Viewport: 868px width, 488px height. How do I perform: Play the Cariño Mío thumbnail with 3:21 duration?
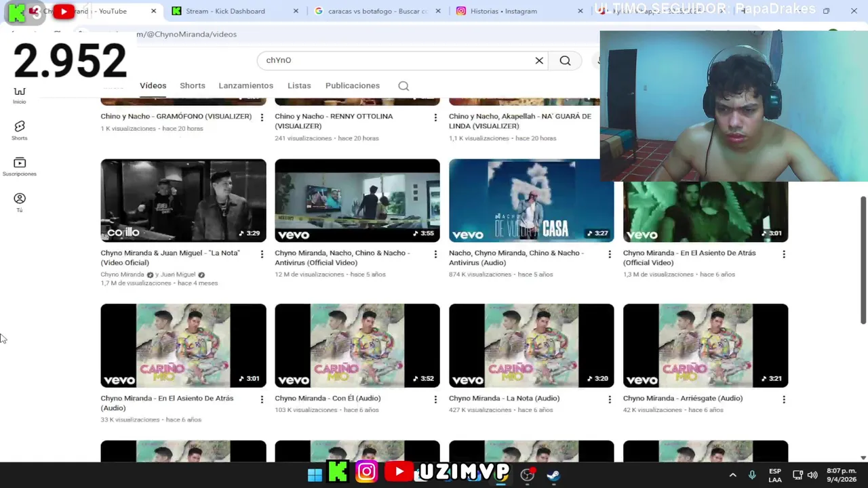(705, 346)
